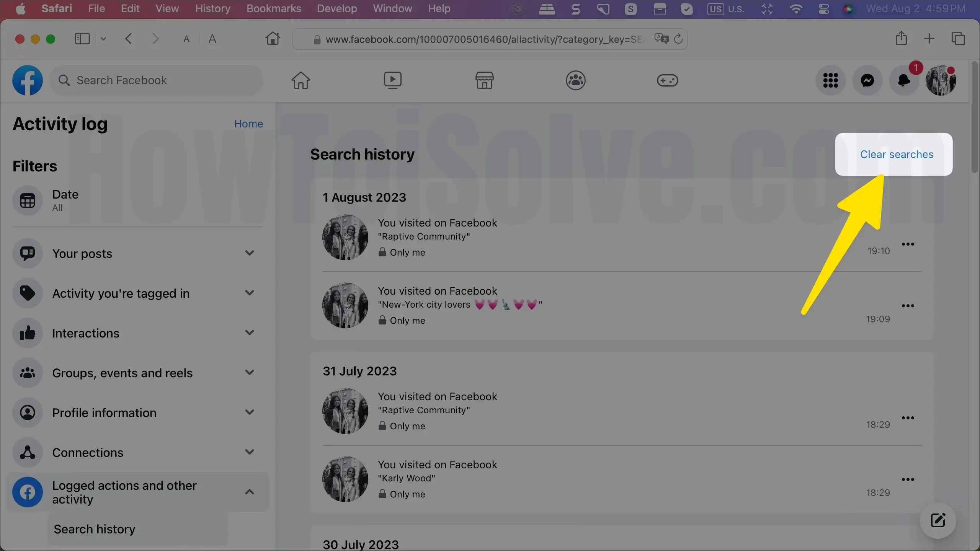Open File menu
Viewport: 980px width, 551px height.
(x=96, y=8)
